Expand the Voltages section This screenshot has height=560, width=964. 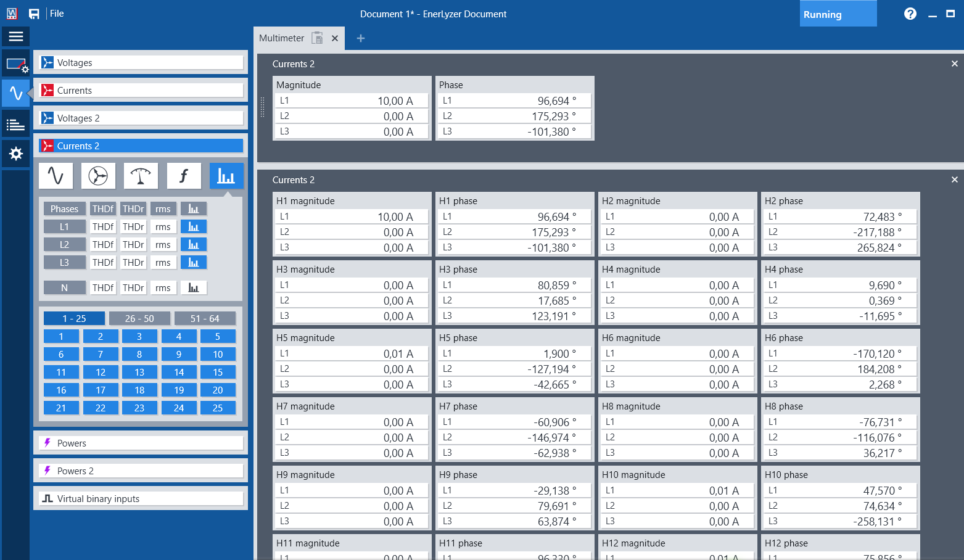(141, 63)
